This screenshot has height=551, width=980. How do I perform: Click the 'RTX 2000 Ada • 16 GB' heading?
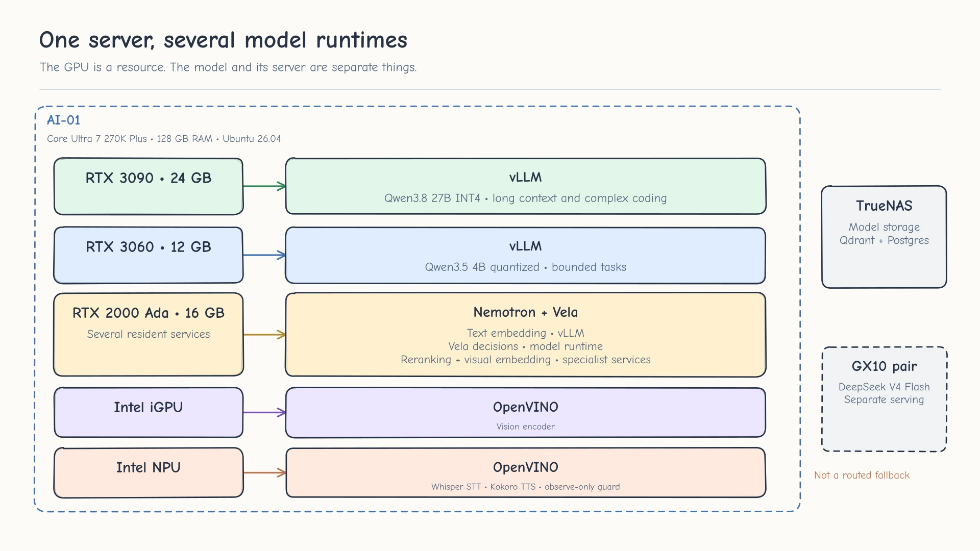149,313
